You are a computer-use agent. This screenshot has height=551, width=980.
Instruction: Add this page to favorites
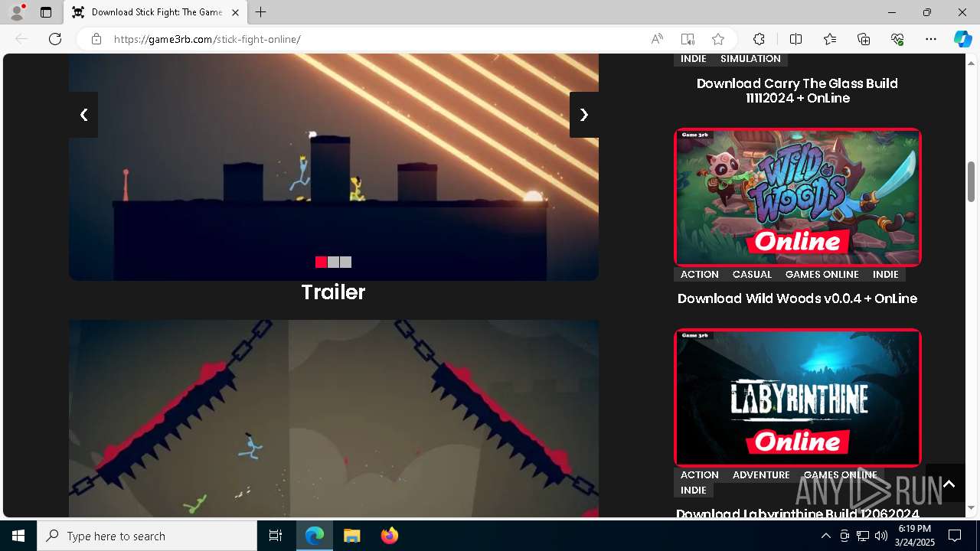[x=718, y=39]
